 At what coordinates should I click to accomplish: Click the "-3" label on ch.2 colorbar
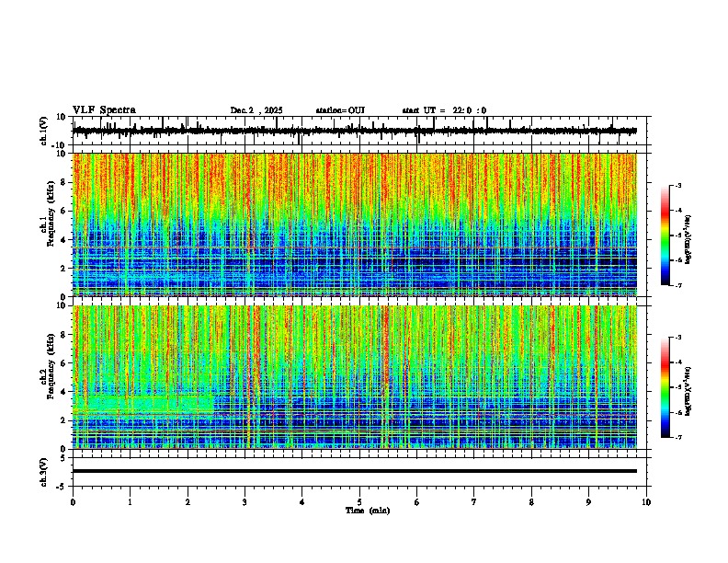(677, 338)
